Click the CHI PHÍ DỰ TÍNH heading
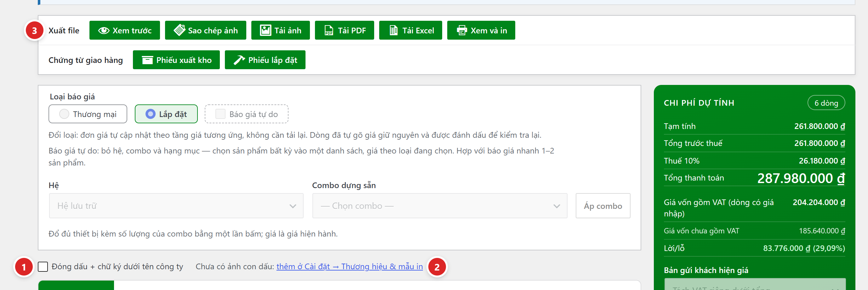This screenshot has height=290, width=868. pyautogui.click(x=699, y=103)
